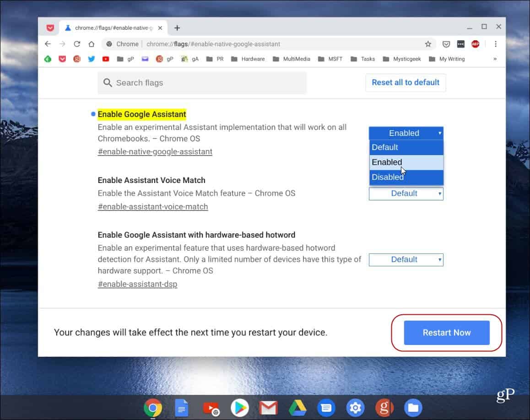Go to the browser home page icon
530x420 pixels.
pos(92,44)
